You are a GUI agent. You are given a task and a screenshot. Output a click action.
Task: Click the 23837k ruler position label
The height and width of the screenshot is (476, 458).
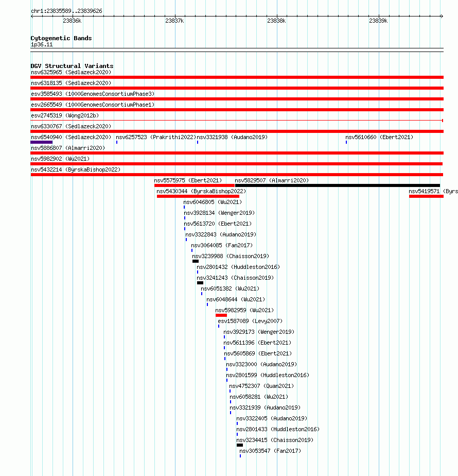pyautogui.click(x=174, y=21)
